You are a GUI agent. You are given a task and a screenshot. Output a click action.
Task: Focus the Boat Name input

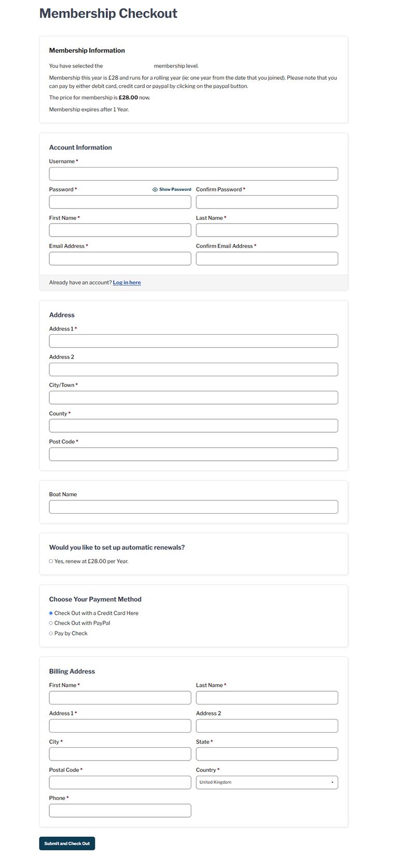pyautogui.click(x=193, y=507)
